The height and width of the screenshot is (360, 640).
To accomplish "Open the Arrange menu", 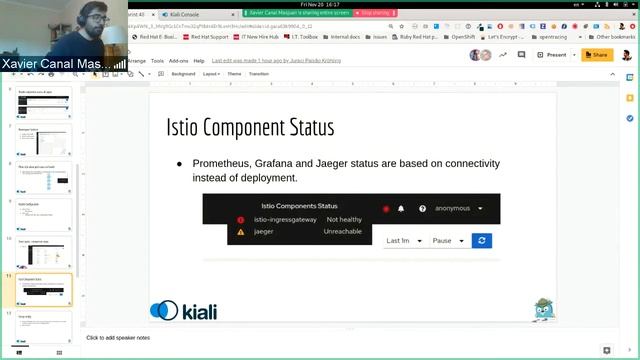I will tap(137, 61).
